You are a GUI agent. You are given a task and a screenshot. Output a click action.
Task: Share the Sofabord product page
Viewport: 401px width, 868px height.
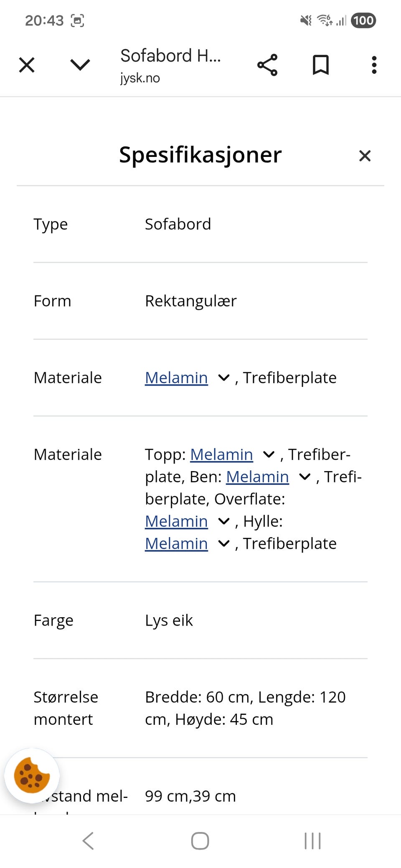point(267,64)
